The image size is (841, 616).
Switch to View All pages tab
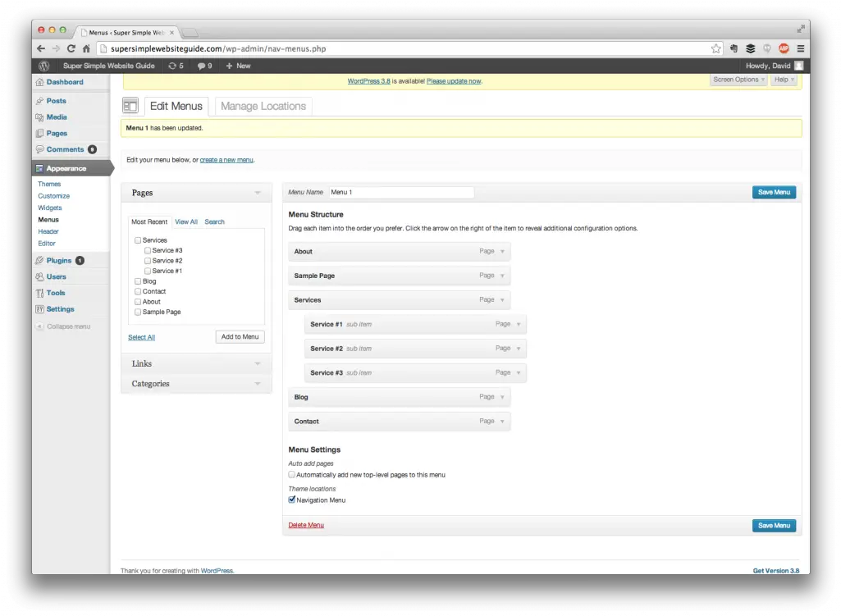186,222
